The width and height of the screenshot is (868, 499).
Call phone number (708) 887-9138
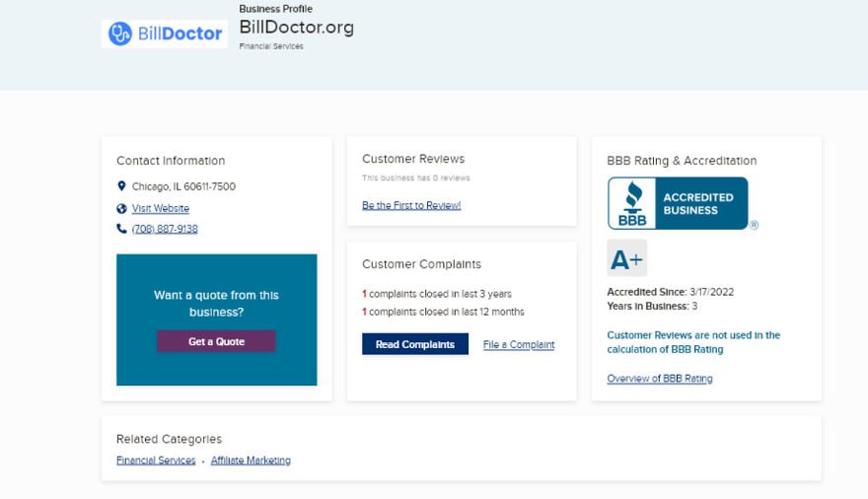pos(165,229)
